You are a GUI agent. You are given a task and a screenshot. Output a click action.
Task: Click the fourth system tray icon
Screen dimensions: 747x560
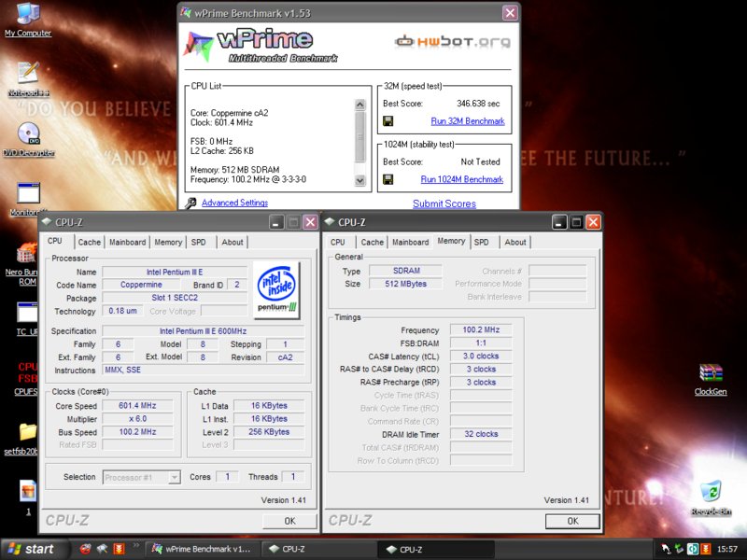(706, 549)
